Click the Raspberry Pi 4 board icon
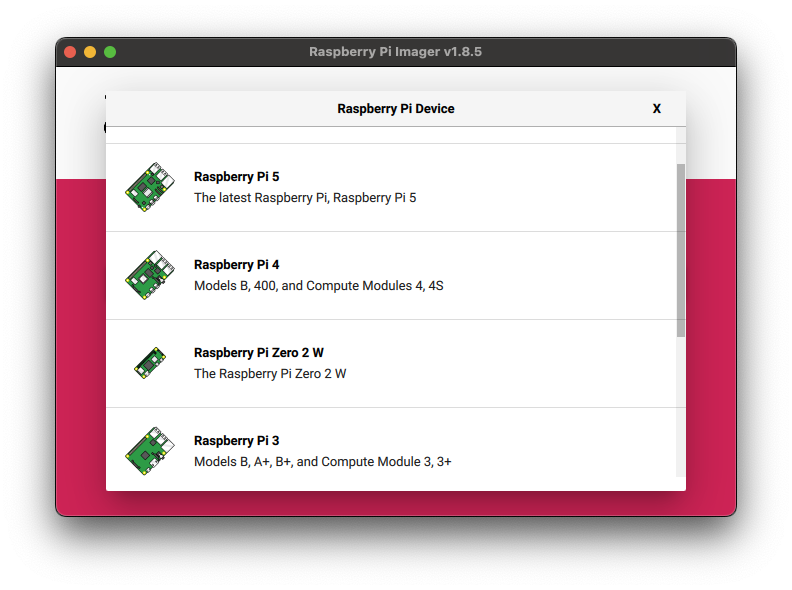This screenshot has height=590, width=792. pos(149,275)
